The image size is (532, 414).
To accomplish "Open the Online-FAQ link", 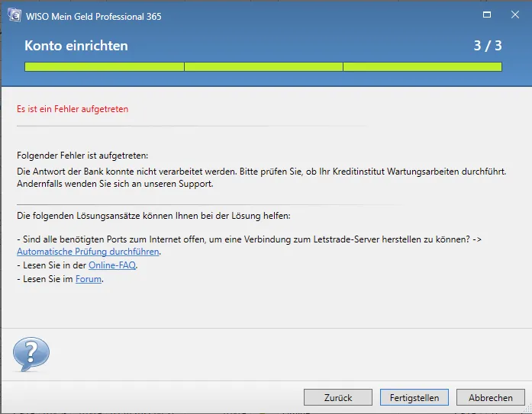I will (x=112, y=265).
